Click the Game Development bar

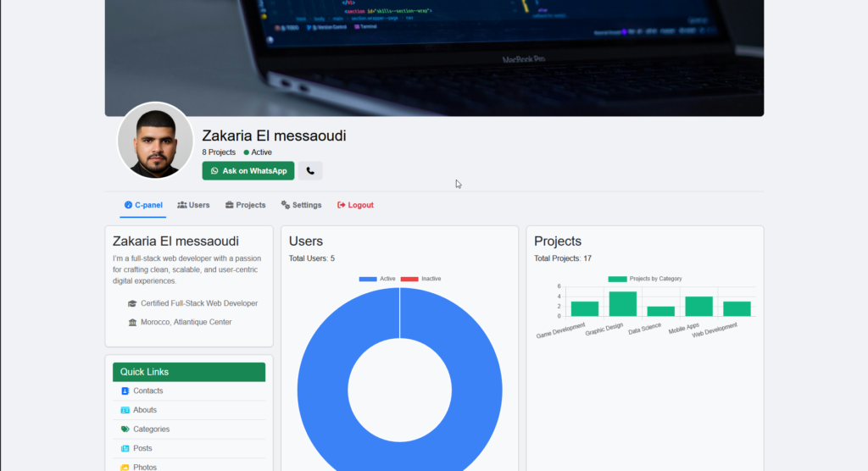point(585,309)
